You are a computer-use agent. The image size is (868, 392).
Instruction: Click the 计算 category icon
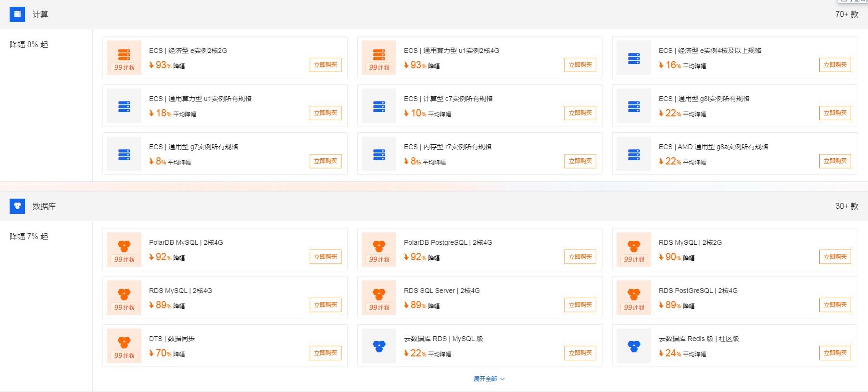coord(17,14)
